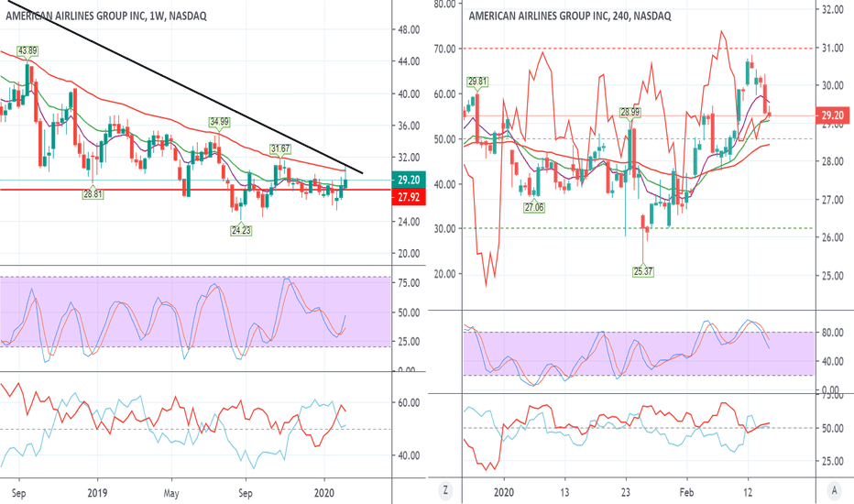This screenshot has height=504, width=854.
Task: Click the 36.00 price axis value
Action: point(409,126)
